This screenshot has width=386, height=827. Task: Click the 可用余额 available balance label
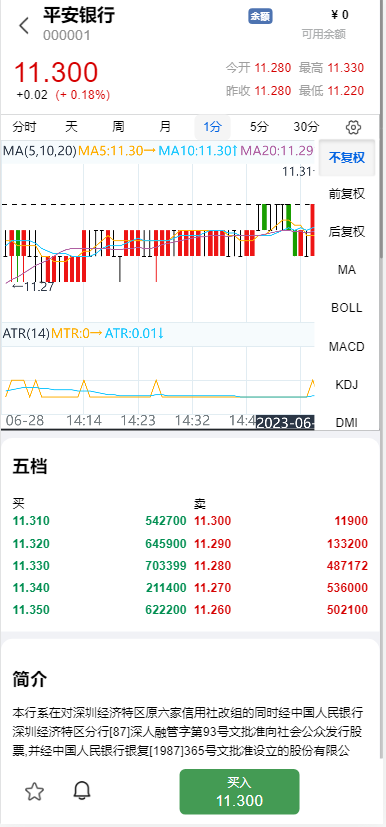pyautogui.click(x=324, y=34)
